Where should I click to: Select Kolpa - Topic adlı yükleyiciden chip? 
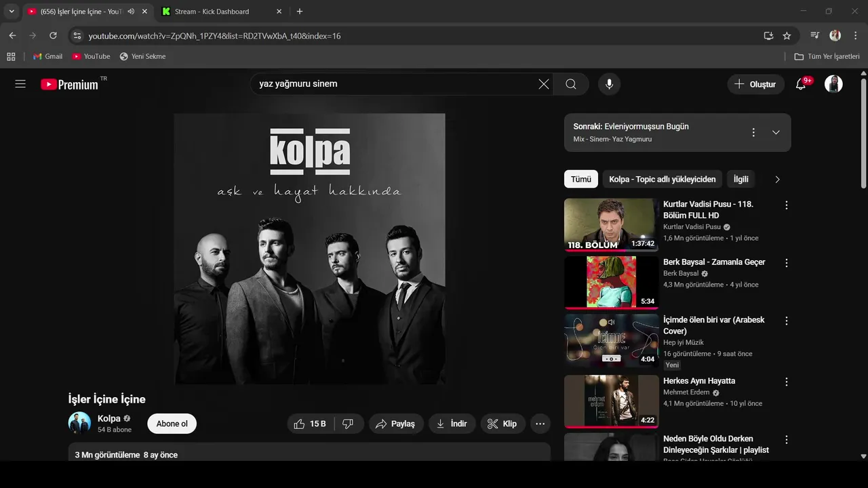663,179
